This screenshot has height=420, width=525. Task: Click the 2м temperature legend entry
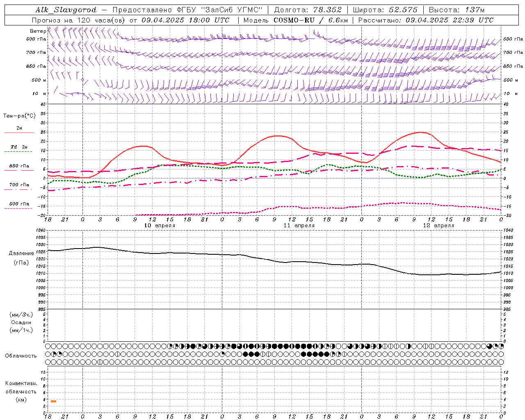19,128
